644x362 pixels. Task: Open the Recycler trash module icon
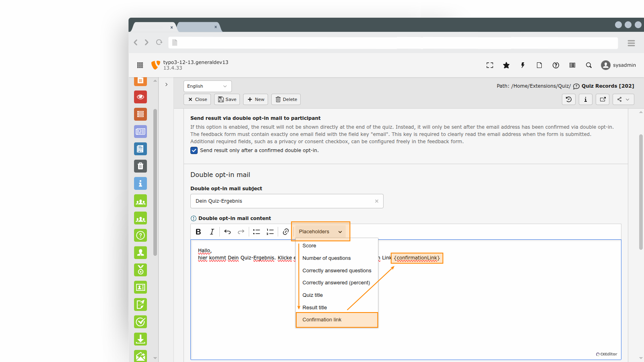(140, 166)
